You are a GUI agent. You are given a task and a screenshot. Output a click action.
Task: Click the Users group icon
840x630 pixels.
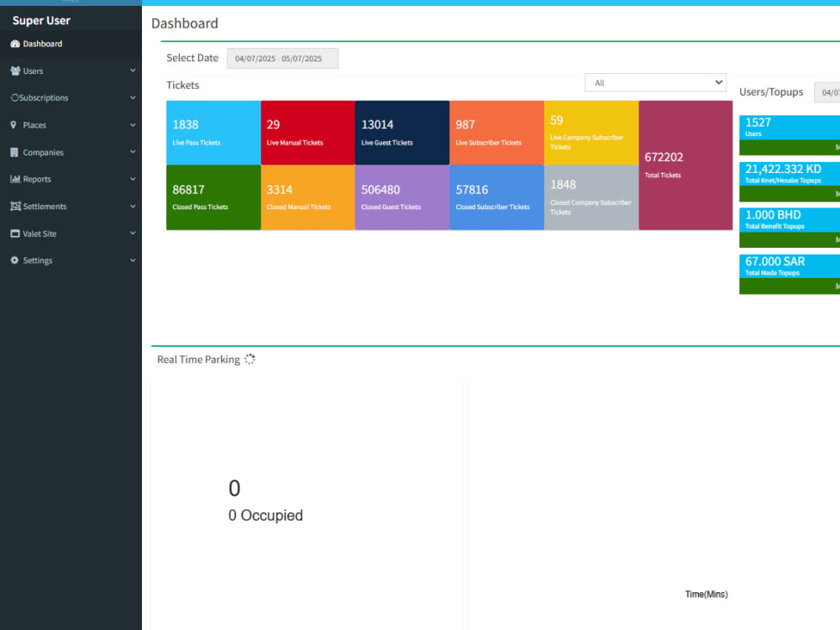click(x=15, y=71)
